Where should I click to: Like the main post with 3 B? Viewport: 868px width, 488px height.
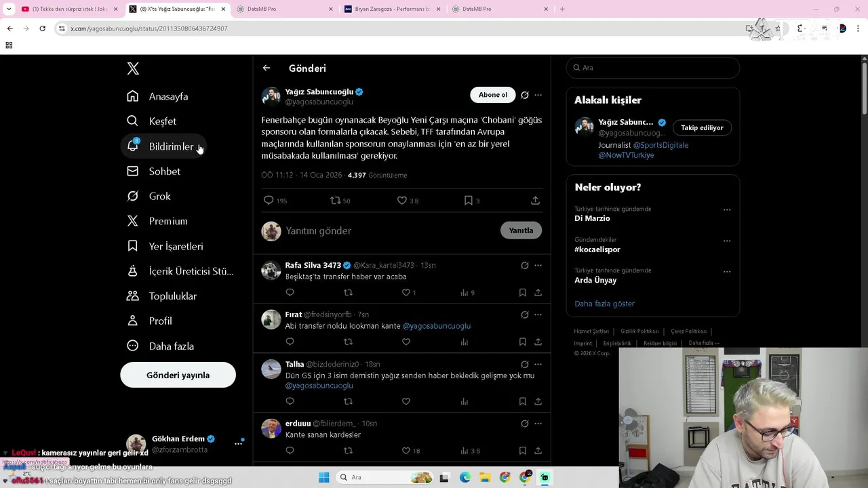(407, 201)
